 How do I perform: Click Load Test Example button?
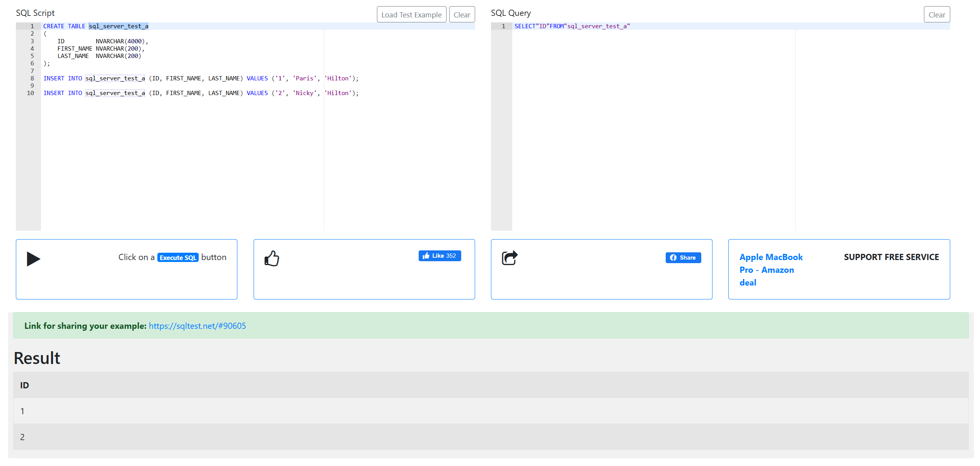[411, 15]
